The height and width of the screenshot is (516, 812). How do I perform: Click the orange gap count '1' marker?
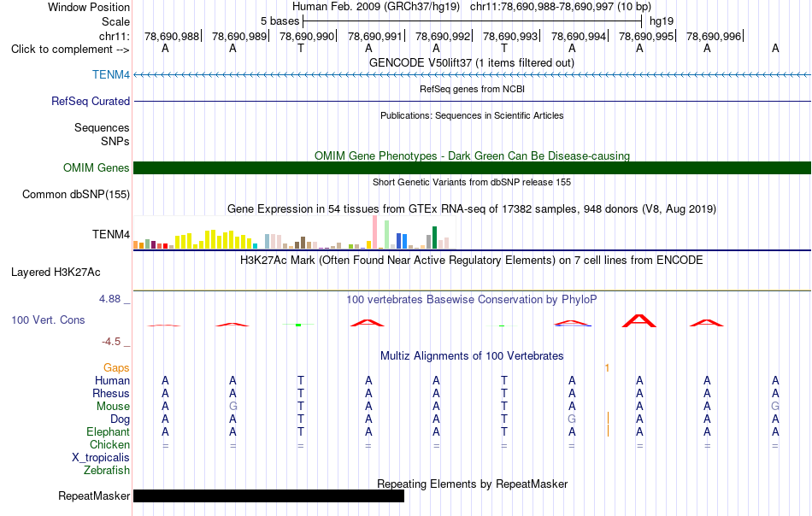pyautogui.click(x=607, y=368)
